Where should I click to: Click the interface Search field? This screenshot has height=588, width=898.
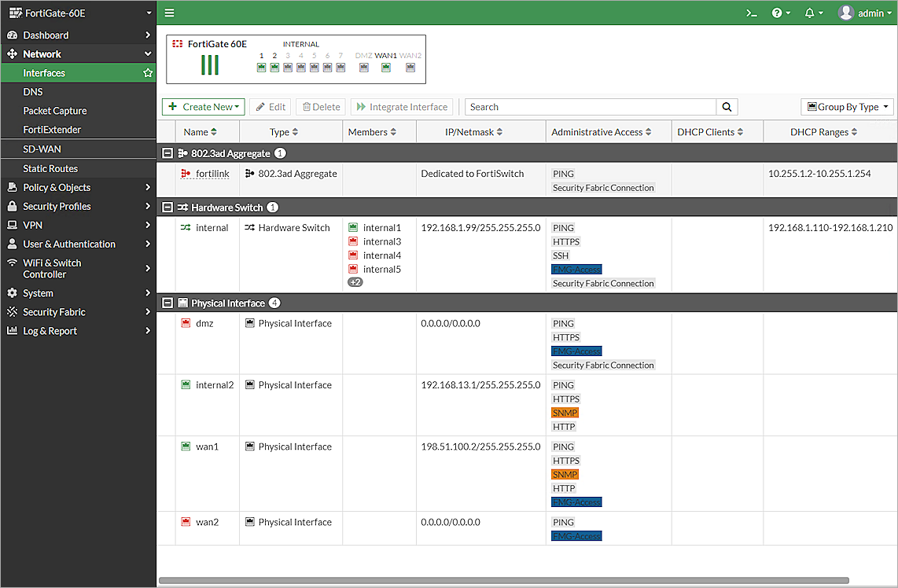click(590, 107)
